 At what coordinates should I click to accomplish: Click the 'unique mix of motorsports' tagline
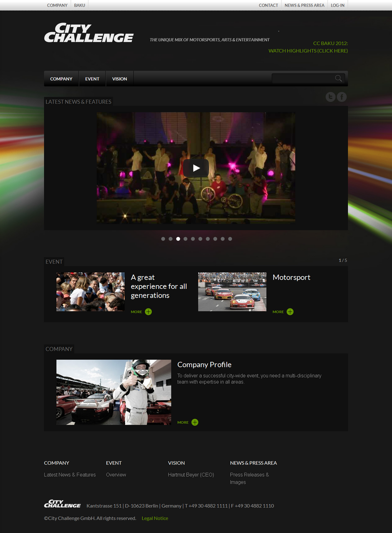coord(210,40)
